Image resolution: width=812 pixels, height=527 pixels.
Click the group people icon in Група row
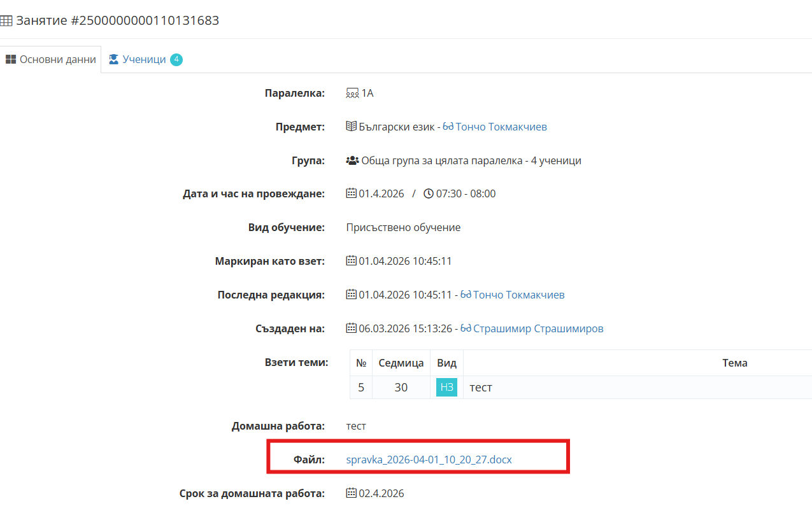(352, 160)
